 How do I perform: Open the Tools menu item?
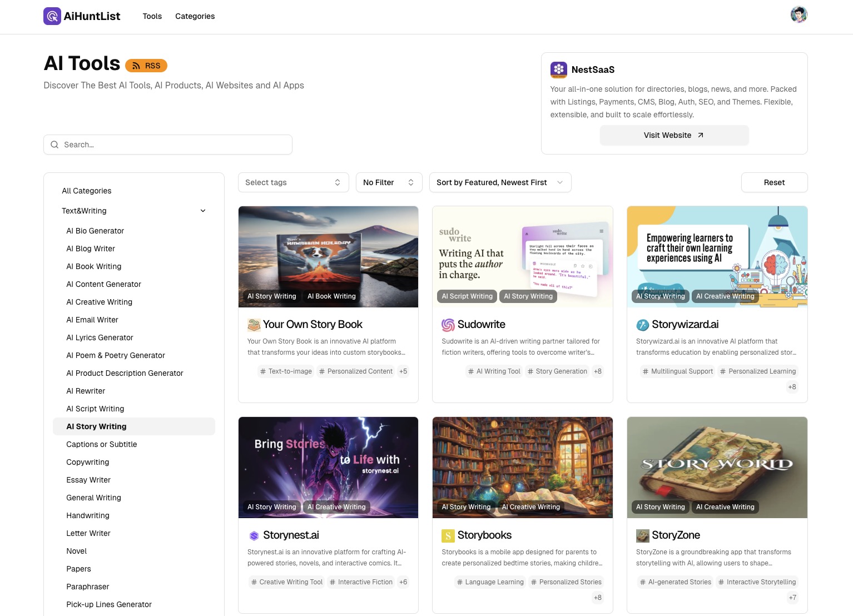coord(152,16)
